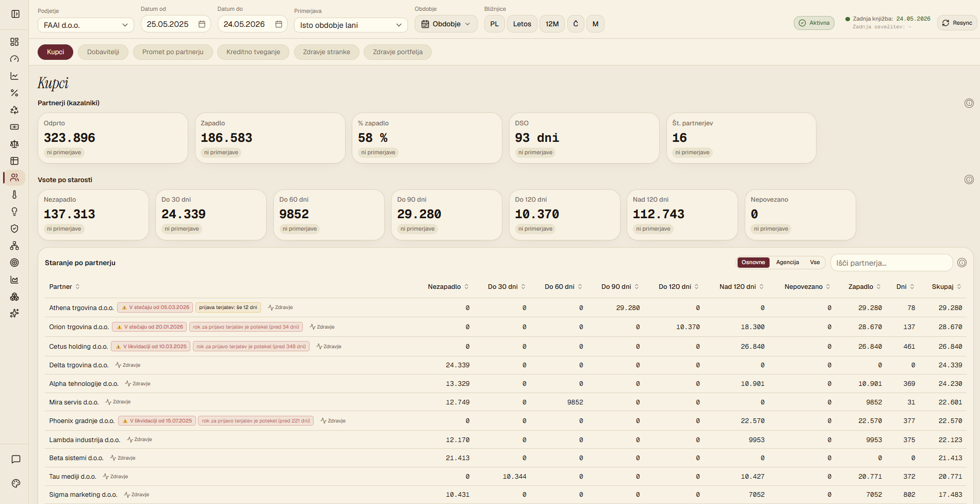
Task: Click the Datum od date field
Action: 175,24
